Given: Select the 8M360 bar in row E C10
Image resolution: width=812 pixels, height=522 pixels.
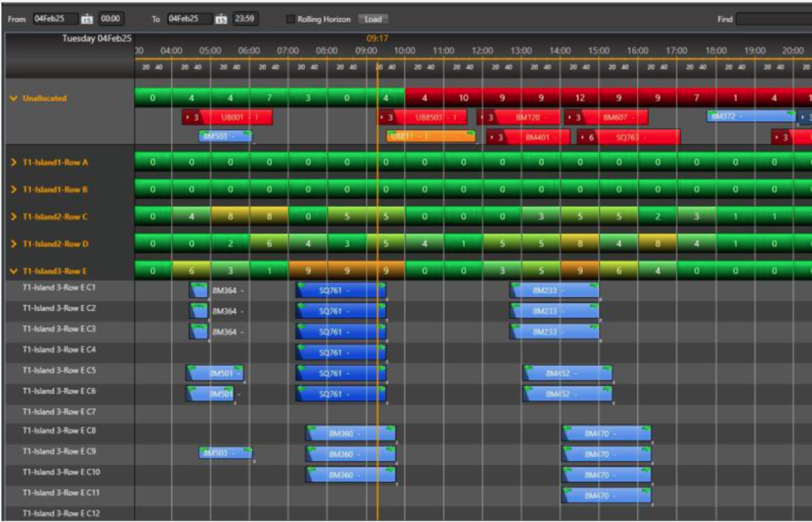Looking at the screenshot, I should click(351, 475).
